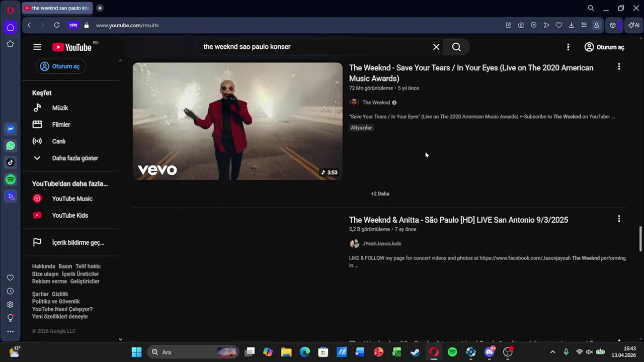The width and height of the screenshot is (644, 362).
Task: Reload the page
Action: [x=57, y=25]
